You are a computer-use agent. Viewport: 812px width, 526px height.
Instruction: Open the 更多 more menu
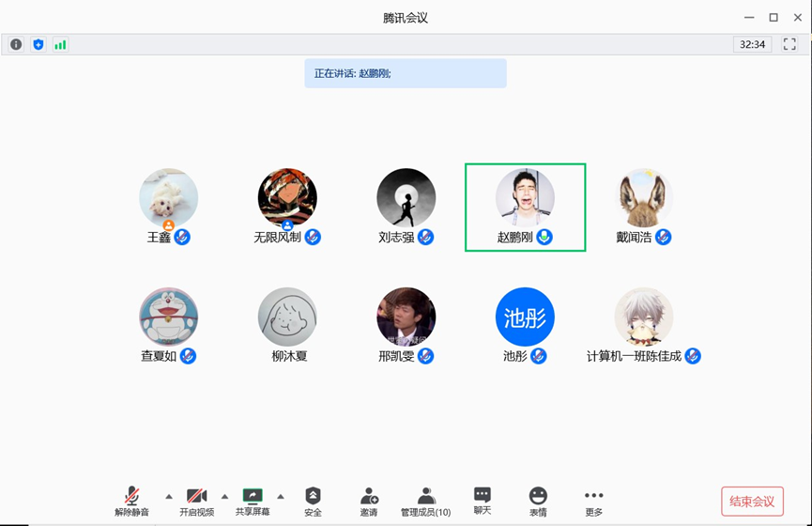point(593,502)
